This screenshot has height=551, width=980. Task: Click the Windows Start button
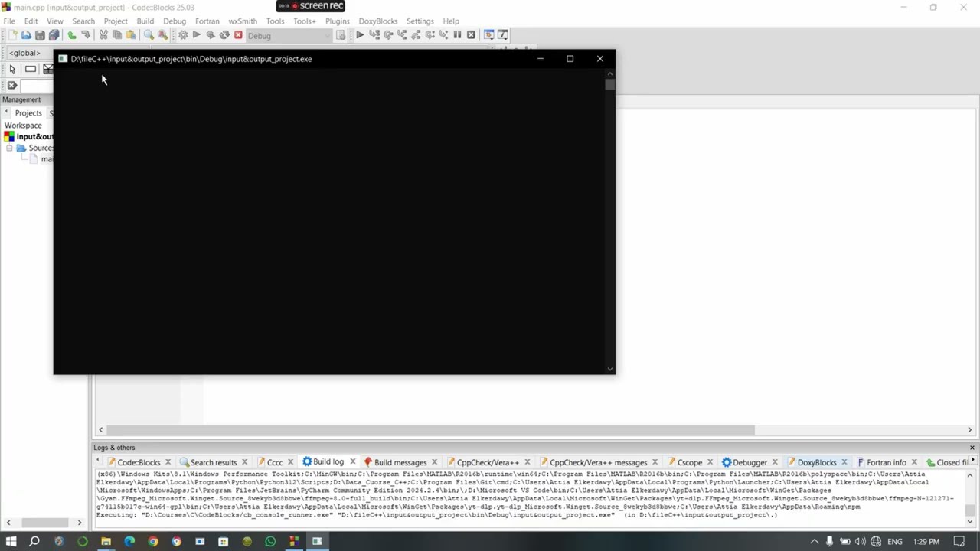pyautogui.click(x=11, y=542)
